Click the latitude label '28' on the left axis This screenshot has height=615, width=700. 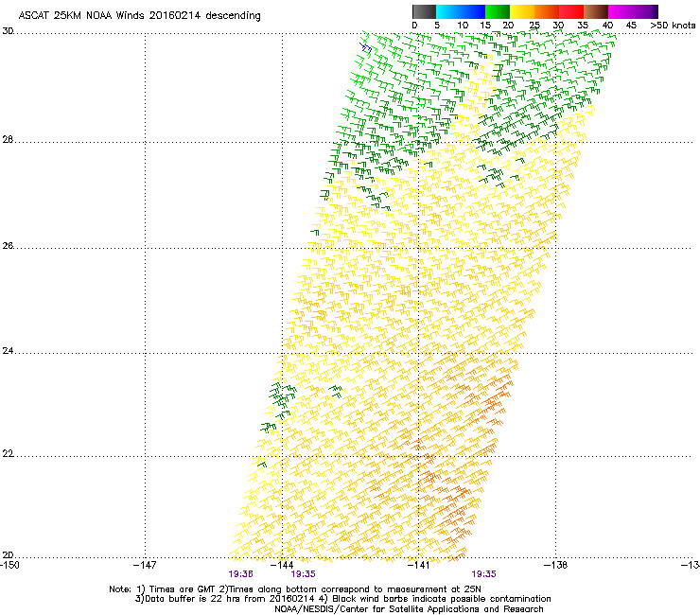[8, 140]
